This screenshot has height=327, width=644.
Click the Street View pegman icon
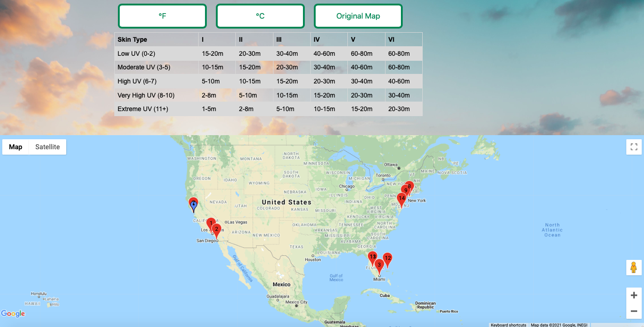point(634,268)
